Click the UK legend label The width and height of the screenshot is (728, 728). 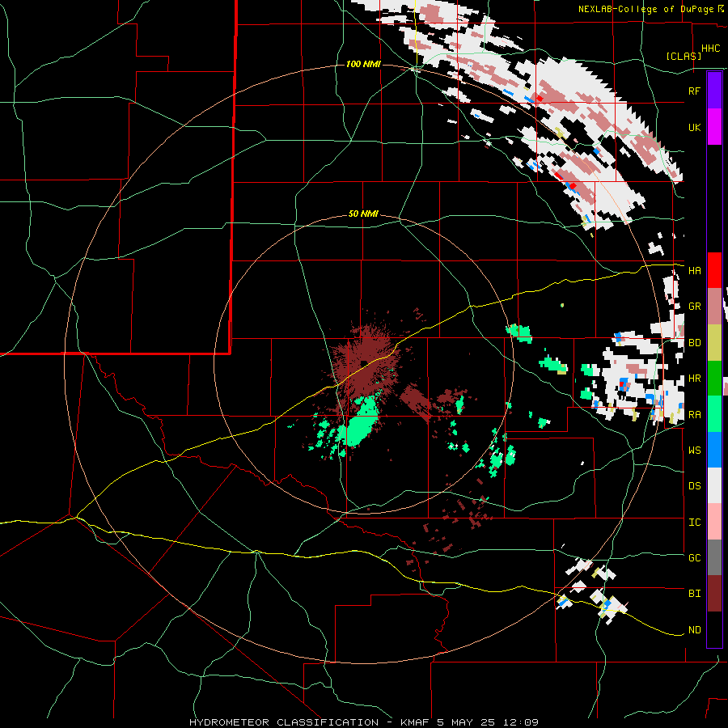pos(694,128)
